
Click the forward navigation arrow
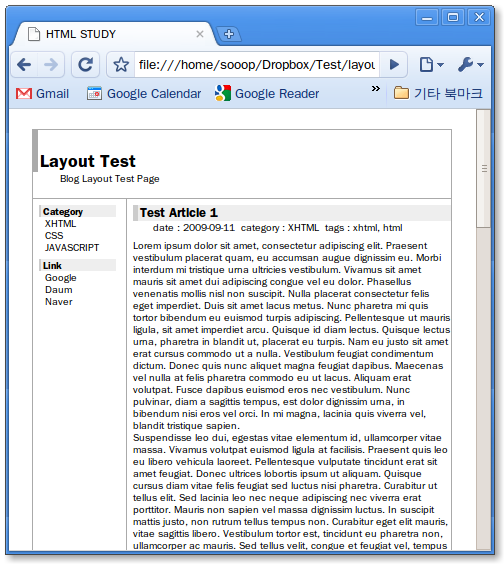pyautogui.click(x=51, y=65)
